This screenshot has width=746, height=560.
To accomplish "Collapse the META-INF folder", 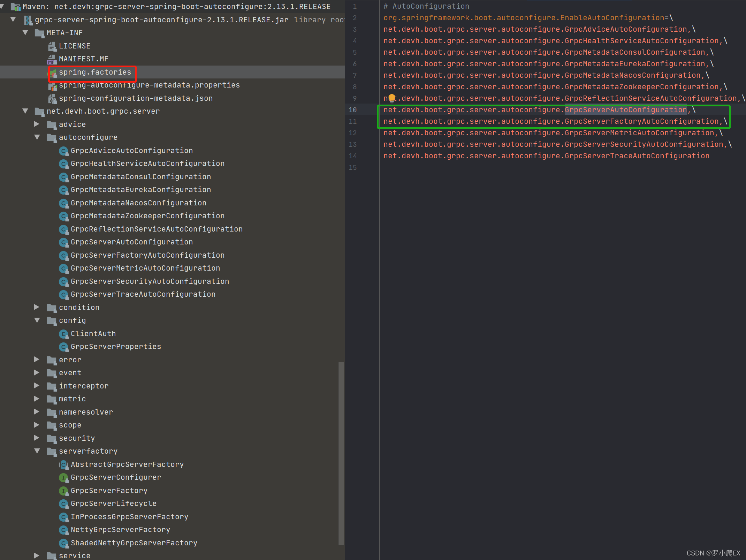I will click(25, 32).
